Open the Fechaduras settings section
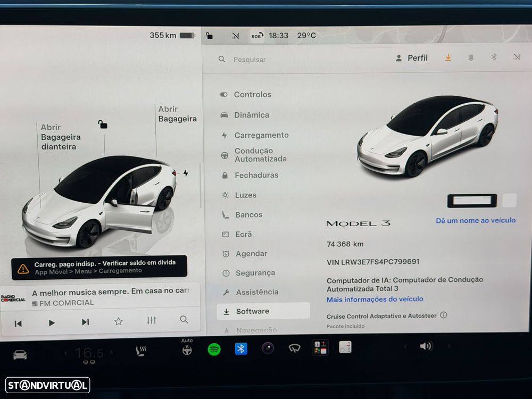This screenshot has height=399, width=532. coord(250,175)
